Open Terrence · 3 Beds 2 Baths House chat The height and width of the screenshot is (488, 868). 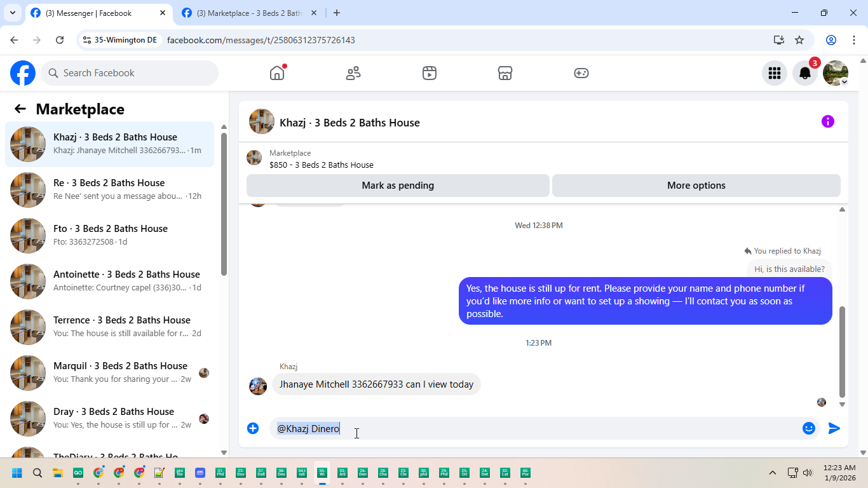(x=109, y=327)
